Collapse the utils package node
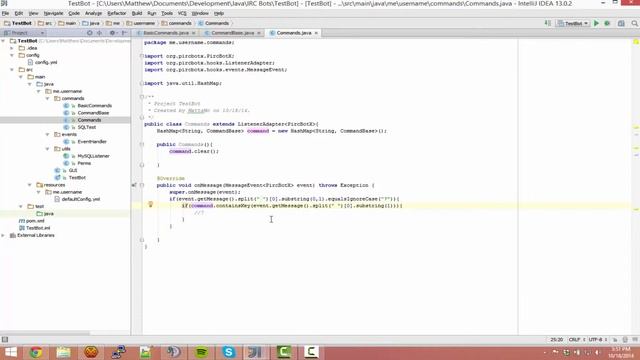Screen dimensions: 640x360 (48, 149)
